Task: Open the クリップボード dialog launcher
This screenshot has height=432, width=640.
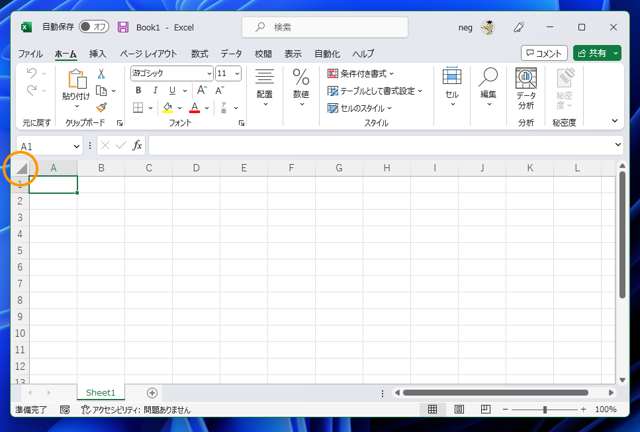Action: tap(120, 123)
